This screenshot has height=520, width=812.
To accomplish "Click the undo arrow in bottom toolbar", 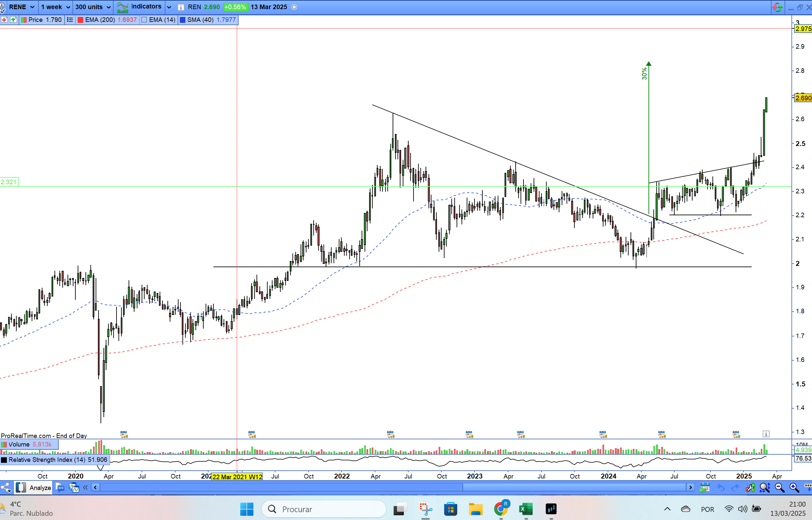I will [720, 488].
